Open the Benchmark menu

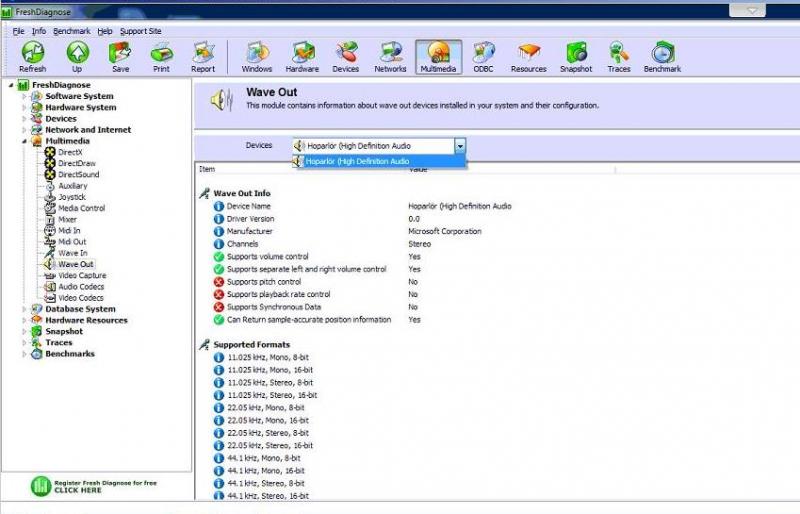(x=71, y=31)
